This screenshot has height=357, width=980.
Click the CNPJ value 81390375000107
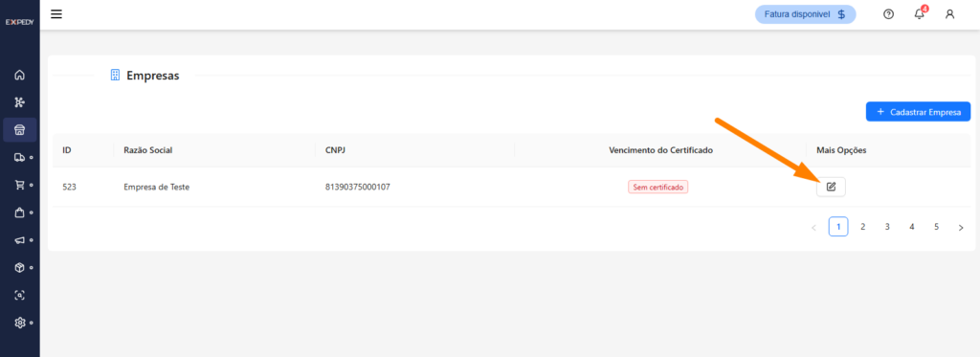pos(358,187)
